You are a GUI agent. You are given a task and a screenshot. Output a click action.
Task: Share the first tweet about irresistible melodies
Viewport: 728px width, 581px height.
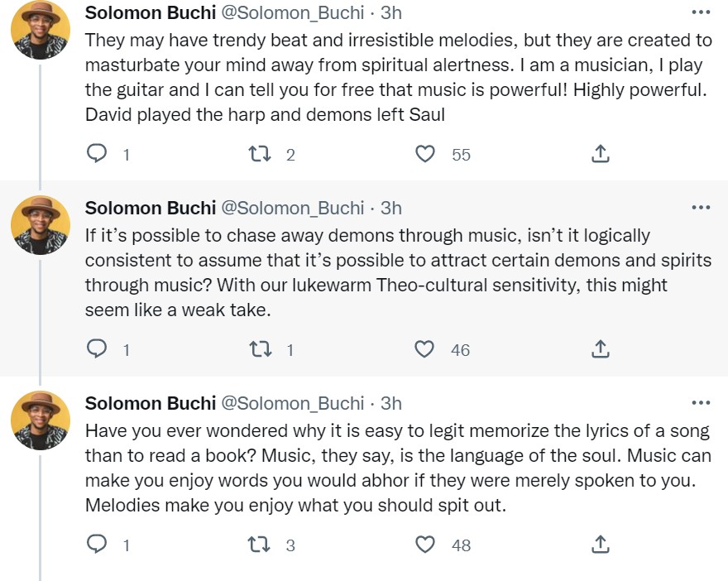[601, 154]
